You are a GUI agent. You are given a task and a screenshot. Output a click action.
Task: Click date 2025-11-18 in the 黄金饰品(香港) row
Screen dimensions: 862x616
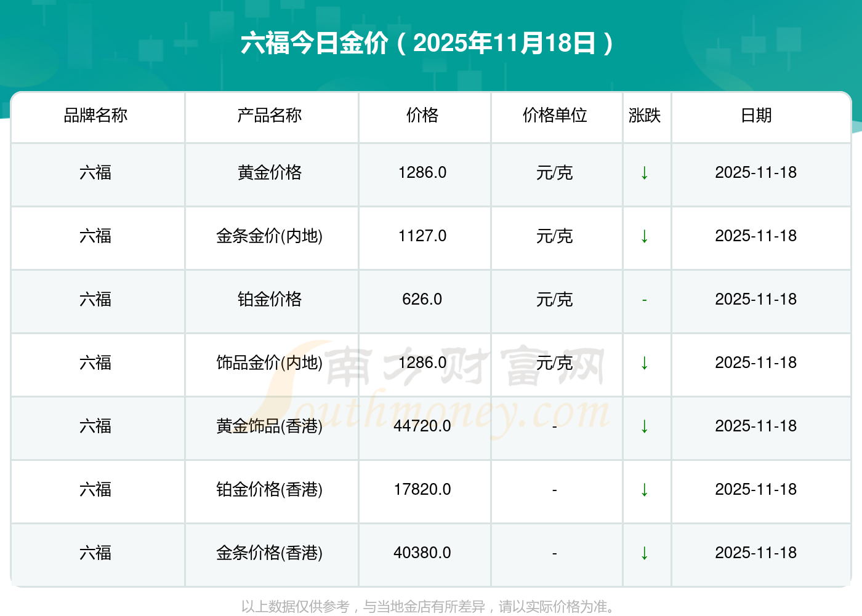(x=756, y=426)
